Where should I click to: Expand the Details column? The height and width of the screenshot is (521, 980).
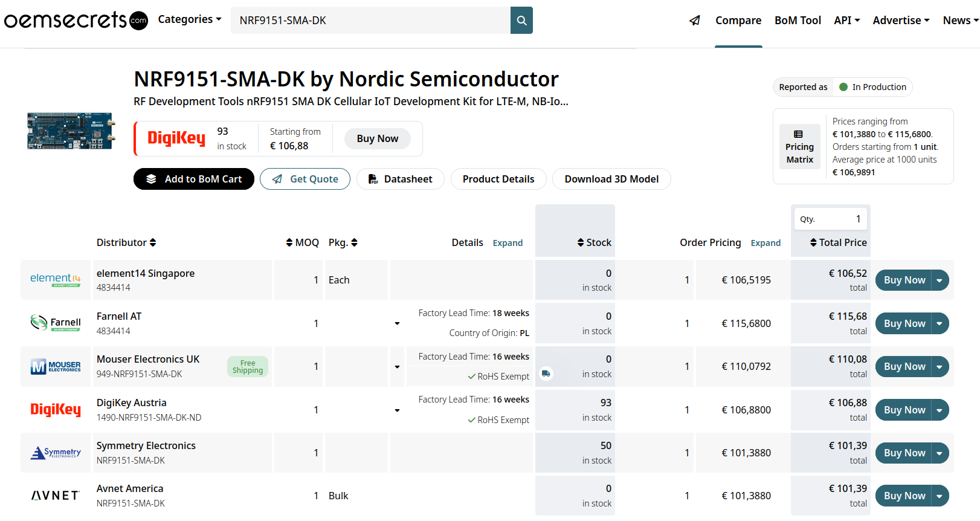[508, 243]
